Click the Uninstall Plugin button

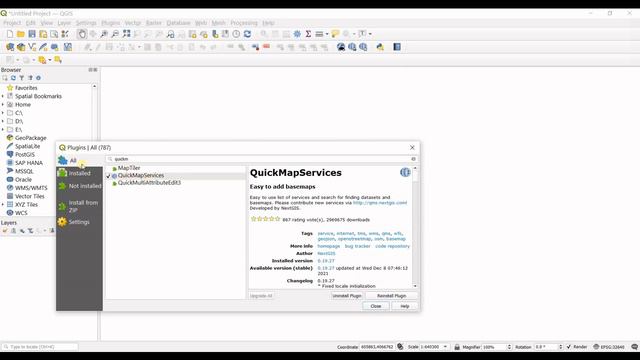(x=347, y=296)
